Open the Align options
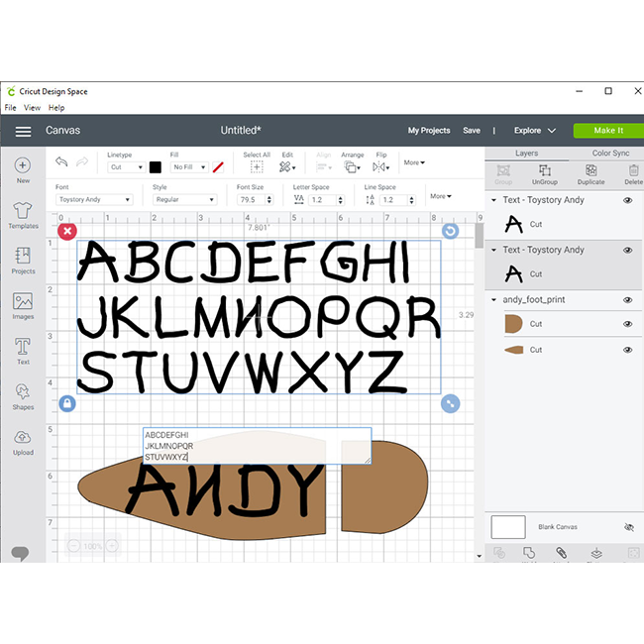The image size is (644, 644). coord(324,166)
